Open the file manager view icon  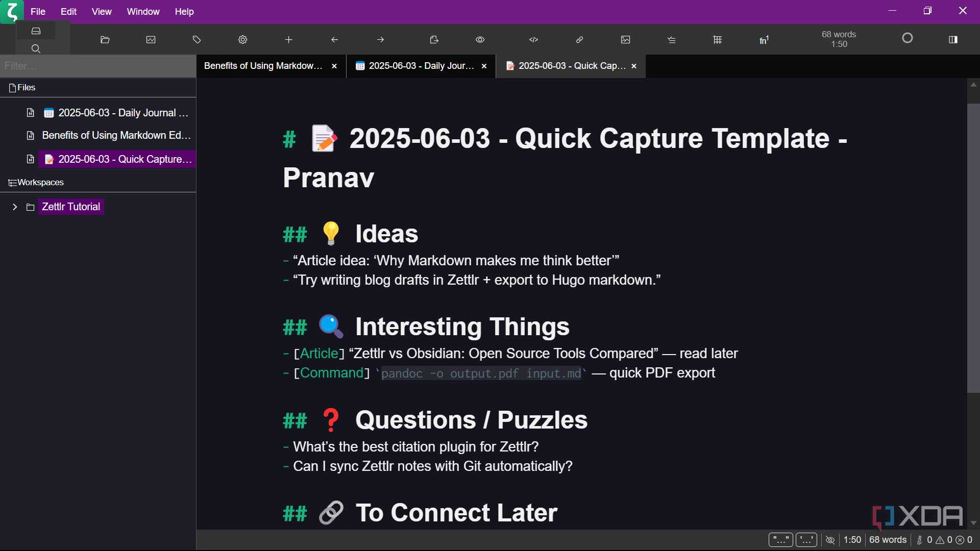36,31
